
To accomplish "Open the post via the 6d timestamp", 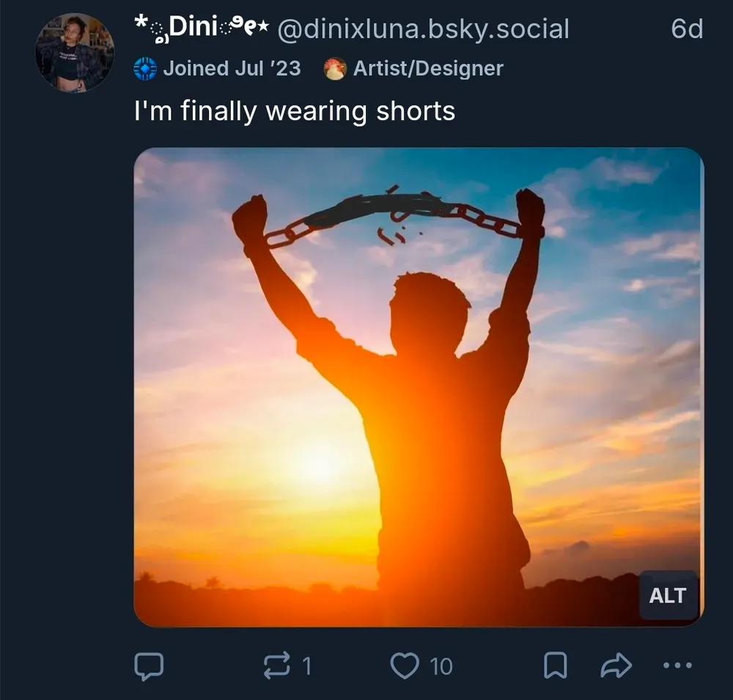I will pyautogui.click(x=686, y=29).
